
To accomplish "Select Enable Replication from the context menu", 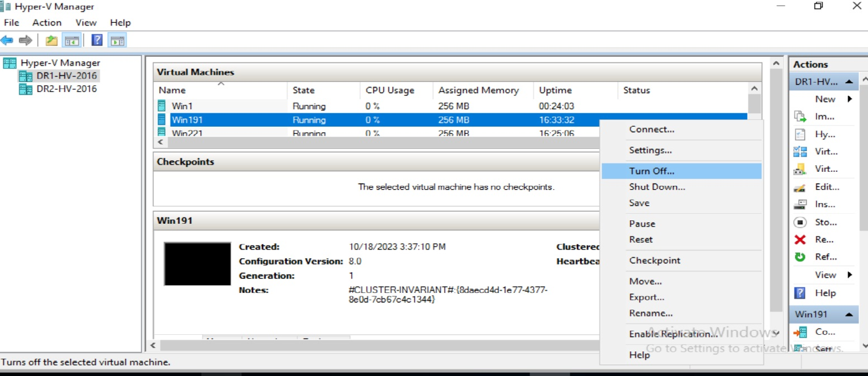I will 673,333.
